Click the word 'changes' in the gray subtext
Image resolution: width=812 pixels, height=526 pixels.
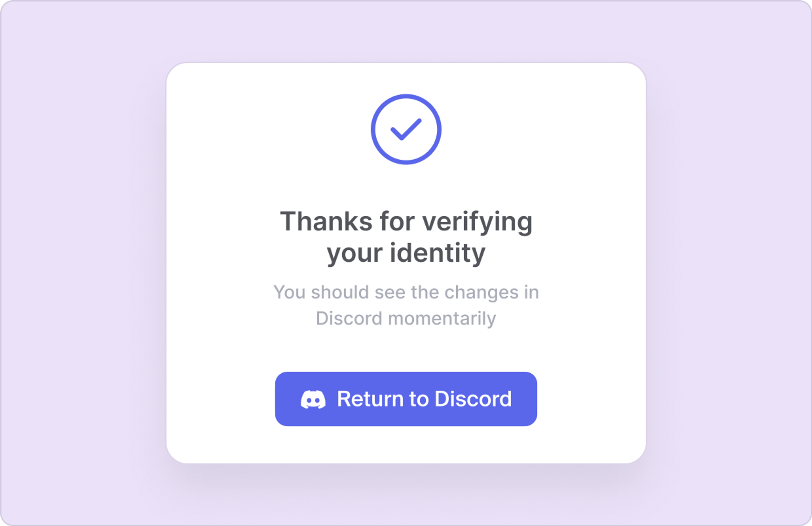481,293
